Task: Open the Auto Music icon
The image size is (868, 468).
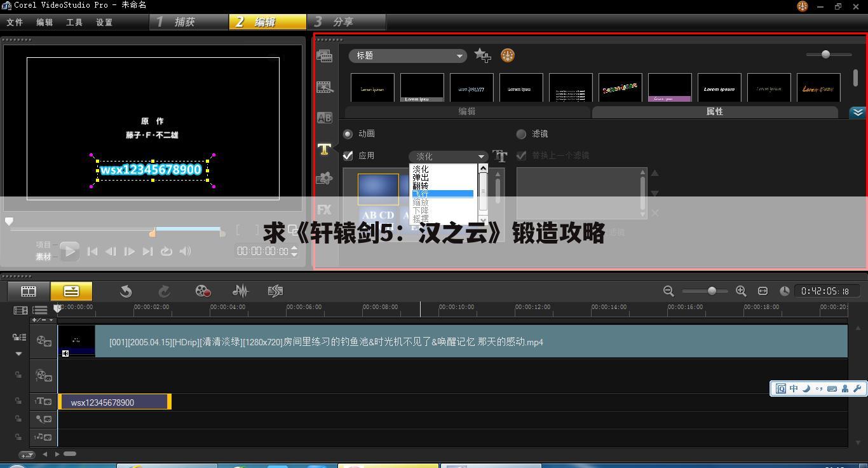Action: (275, 291)
